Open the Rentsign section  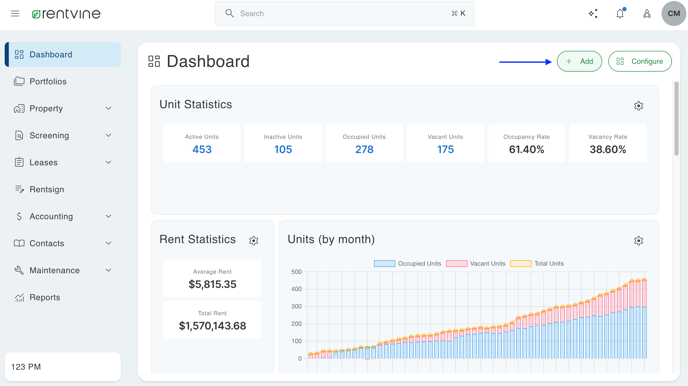tap(63, 189)
